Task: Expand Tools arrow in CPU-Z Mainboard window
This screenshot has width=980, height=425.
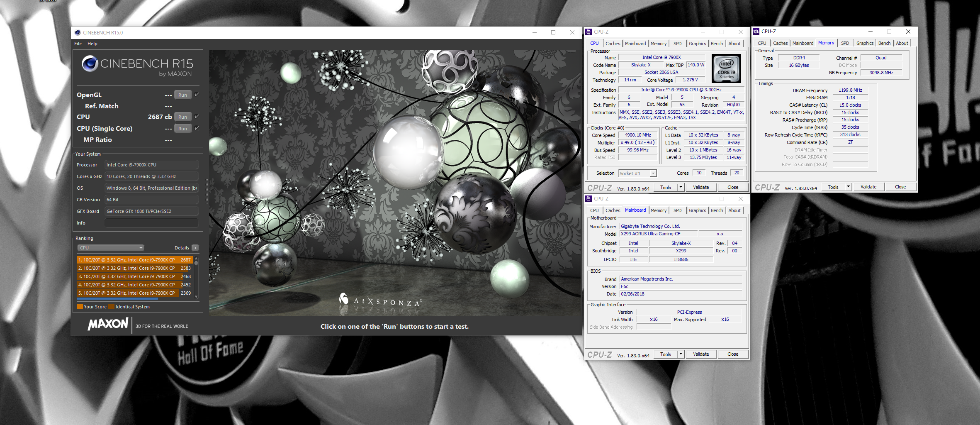Action: (x=681, y=354)
